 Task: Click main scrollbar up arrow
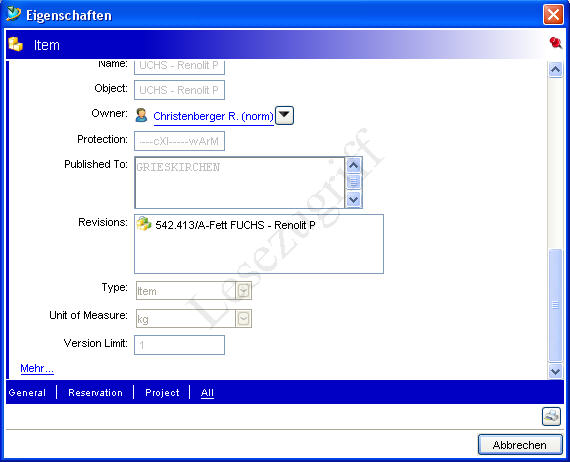(x=555, y=69)
